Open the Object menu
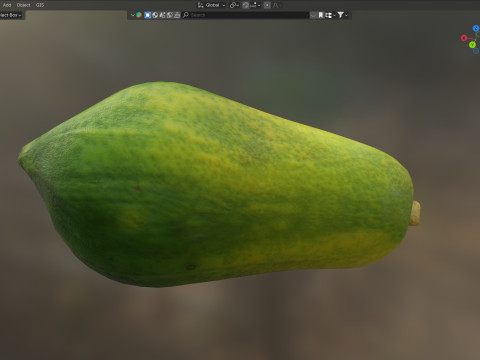Image resolution: width=480 pixels, height=360 pixels. [x=23, y=5]
